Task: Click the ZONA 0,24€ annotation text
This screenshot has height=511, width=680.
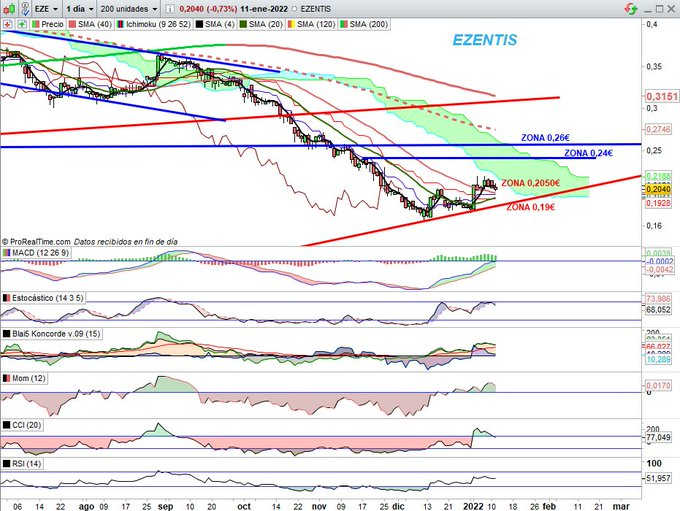Action: tap(588, 153)
